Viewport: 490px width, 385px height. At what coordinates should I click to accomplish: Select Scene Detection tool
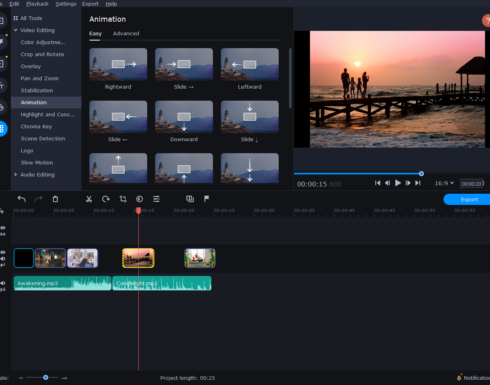[x=43, y=139]
